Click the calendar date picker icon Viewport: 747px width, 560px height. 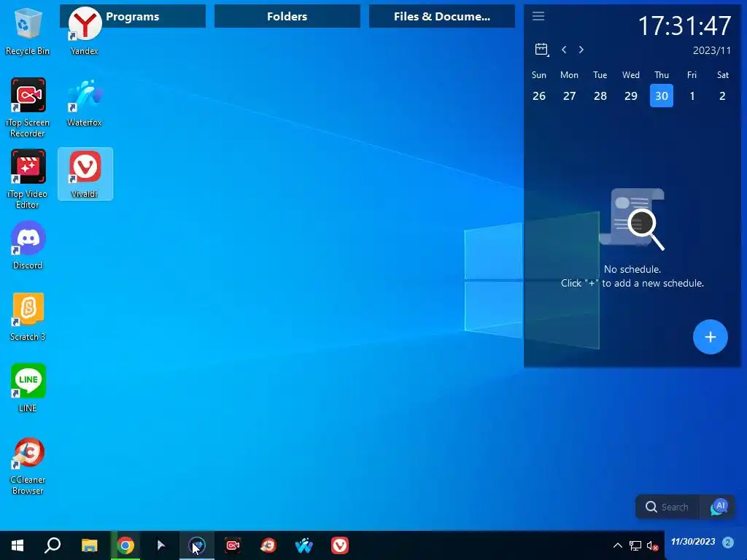coord(542,50)
